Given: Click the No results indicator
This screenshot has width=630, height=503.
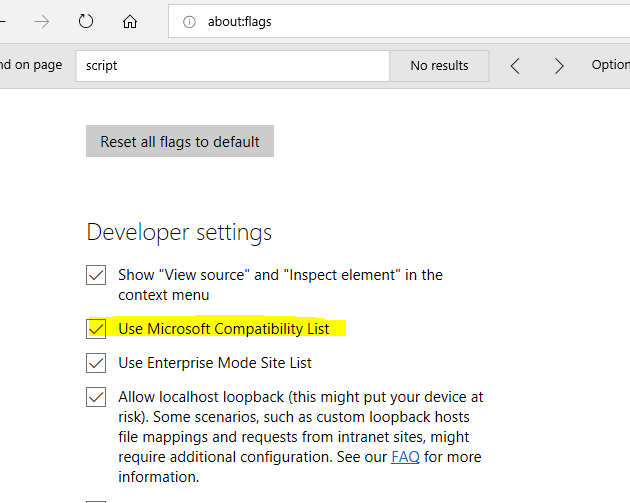Looking at the screenshot, I should [x=439, y=66].
